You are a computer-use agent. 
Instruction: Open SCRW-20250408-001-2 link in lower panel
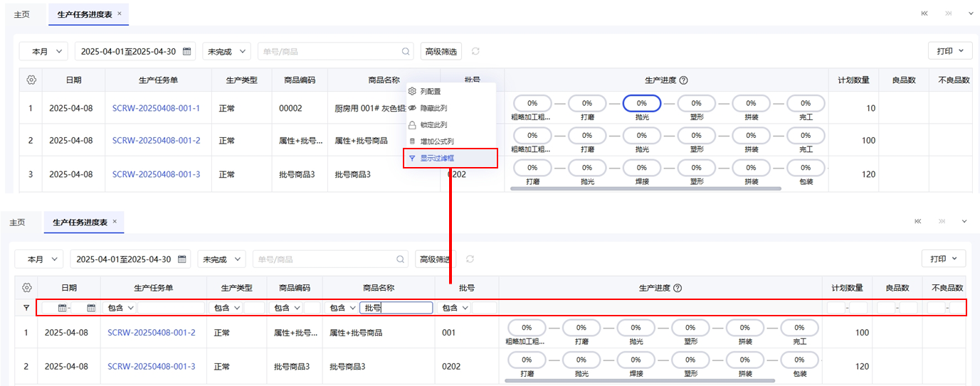tap(152, 332)
